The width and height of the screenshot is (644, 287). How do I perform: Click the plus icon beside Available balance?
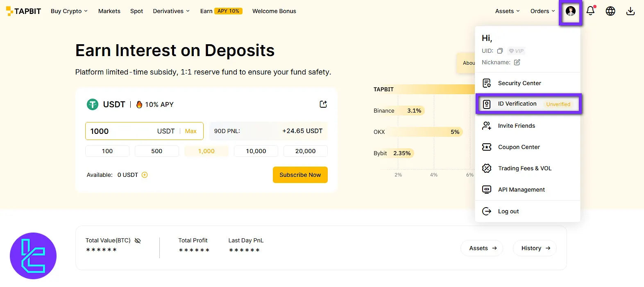[x=145, y=175]
